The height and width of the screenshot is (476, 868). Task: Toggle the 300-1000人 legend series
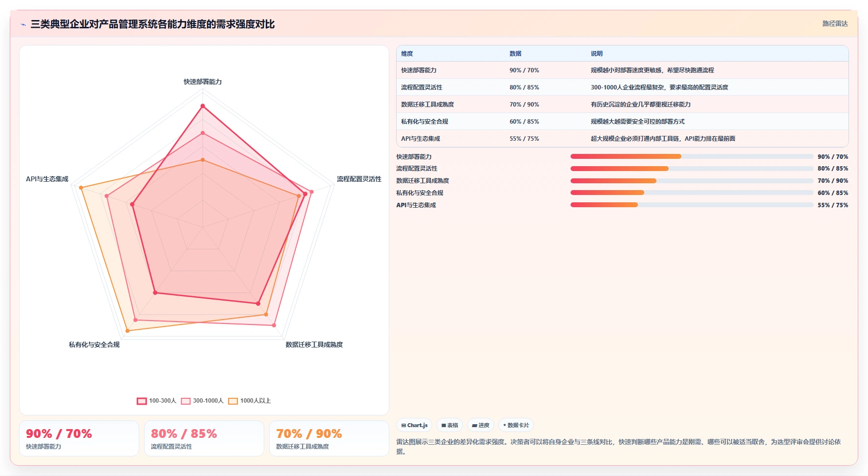[202, 401]
